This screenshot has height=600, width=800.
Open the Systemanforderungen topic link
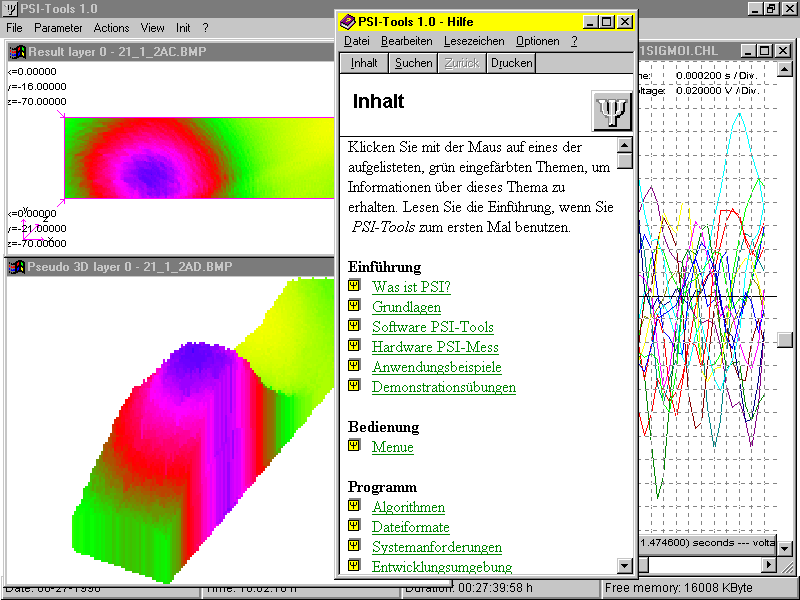coord(436,547)
